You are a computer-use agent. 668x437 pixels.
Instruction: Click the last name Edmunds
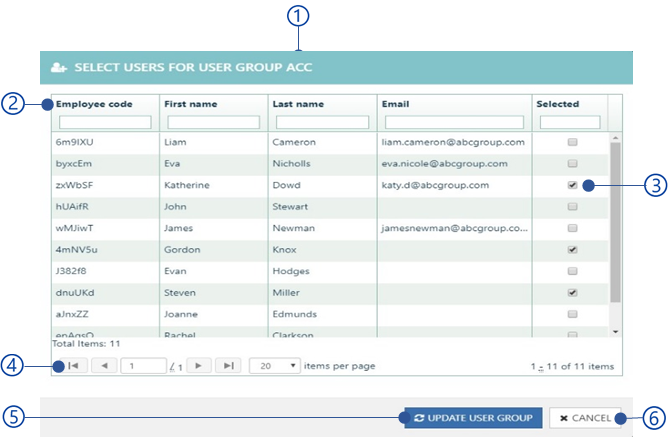[294, 314]
